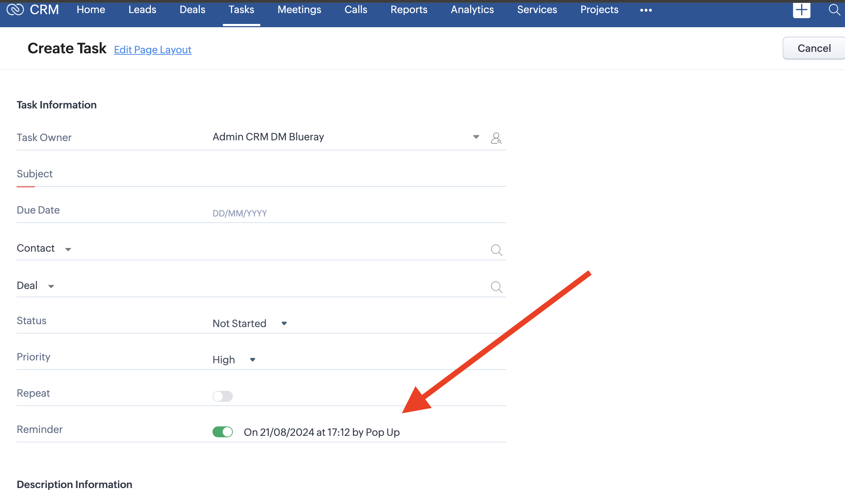Click the Edit Page Layout link
Screen dimensions: 845x504
tap(152, 50)
